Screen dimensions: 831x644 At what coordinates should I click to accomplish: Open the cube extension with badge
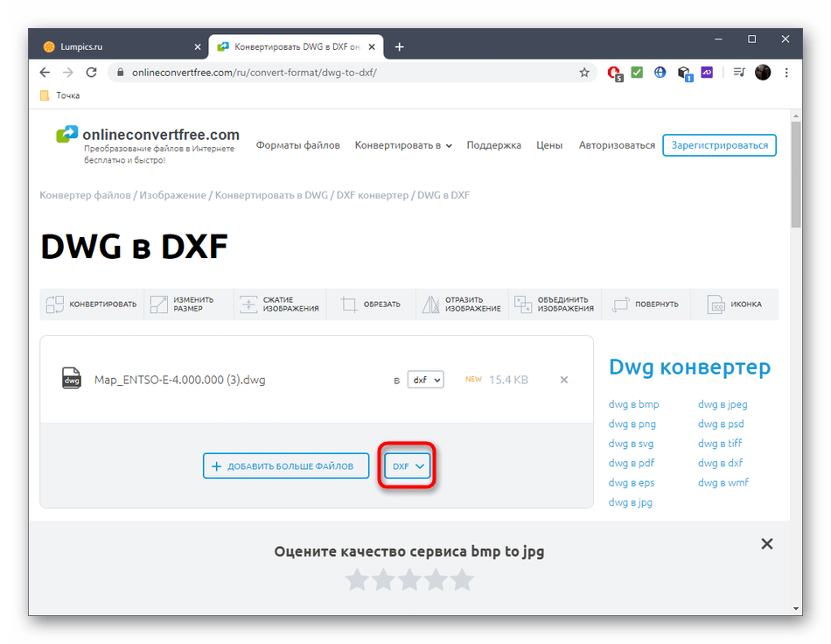[x=685, y=73]
